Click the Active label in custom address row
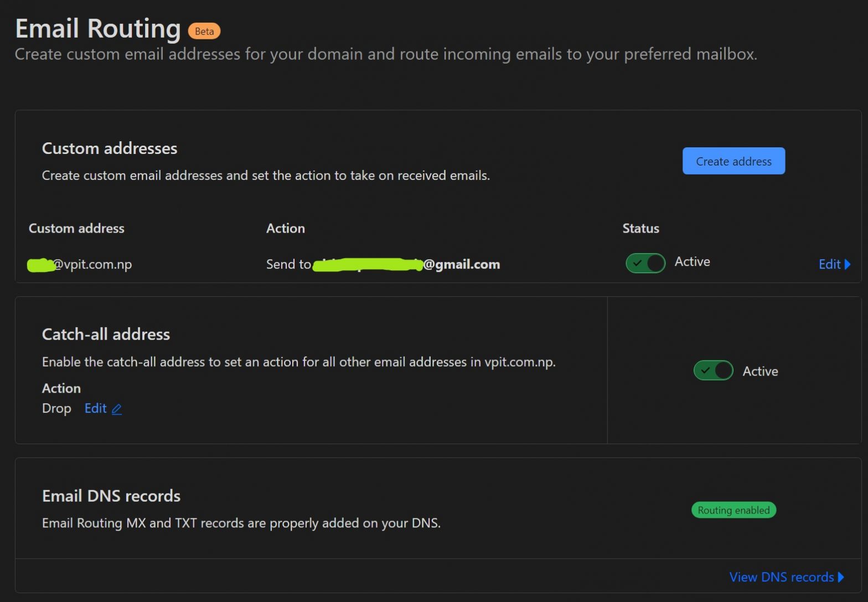 (x=692, y=261)
